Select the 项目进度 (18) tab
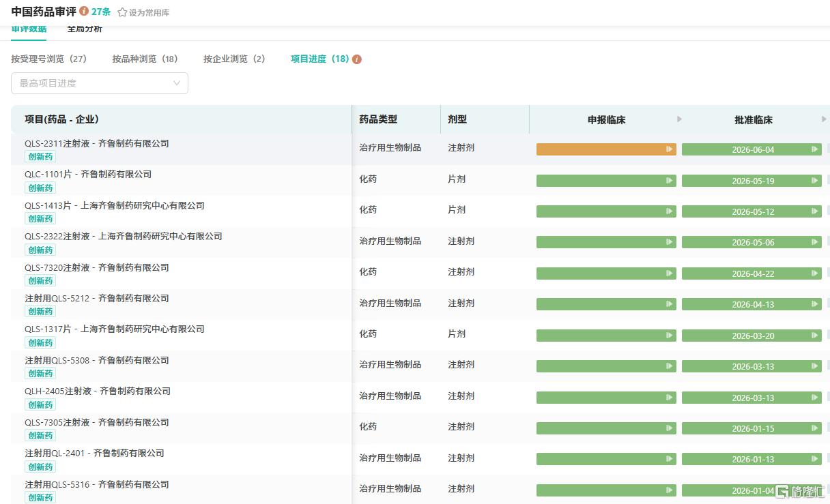The height and width of the screenshot is (504, 830). (x=320, y=59)
